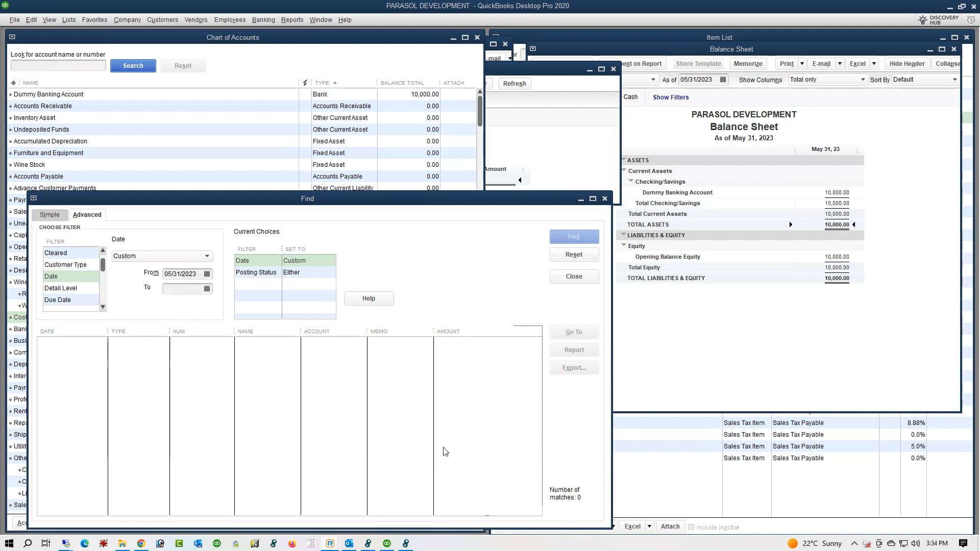The width and height of the screenshot is (980, 551).
Task: Toggle the Include inactive checkbox
Action: tap(691, 527)
